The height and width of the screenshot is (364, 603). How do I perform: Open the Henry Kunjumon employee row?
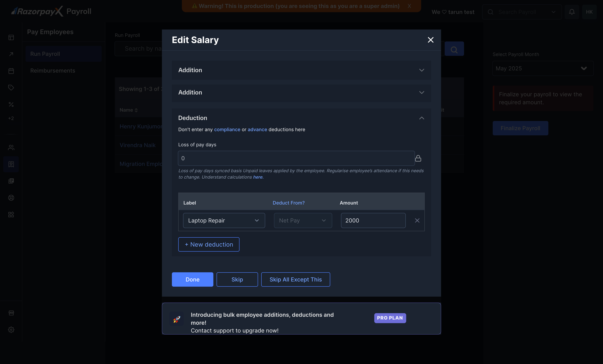141,126
